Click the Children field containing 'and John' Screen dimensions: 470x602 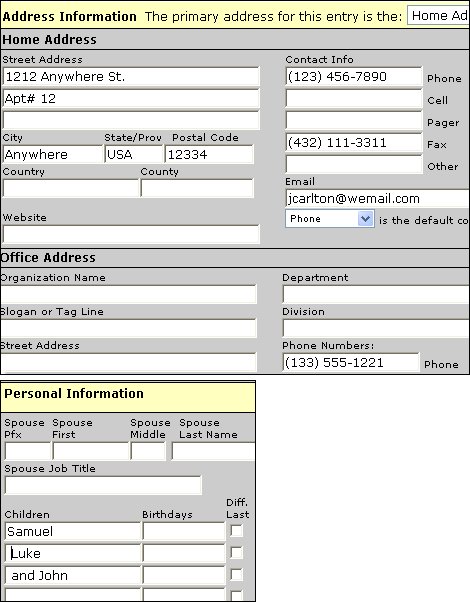(x=73, y=575)
